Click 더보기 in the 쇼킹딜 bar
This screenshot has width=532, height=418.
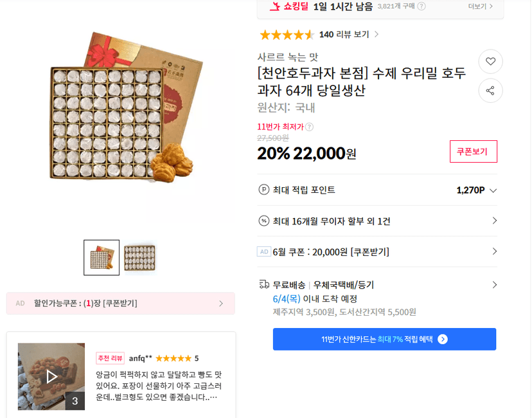[480, 6]
